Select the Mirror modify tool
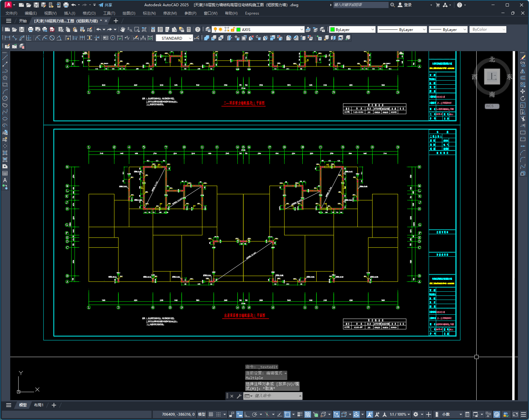529x420 pixels. [523, 71]
